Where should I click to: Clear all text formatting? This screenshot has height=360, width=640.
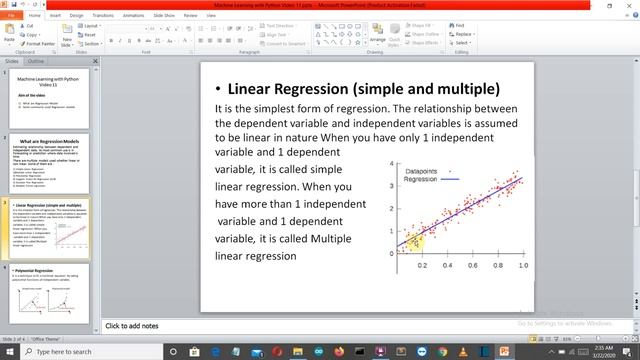click(x=189, y=29)
